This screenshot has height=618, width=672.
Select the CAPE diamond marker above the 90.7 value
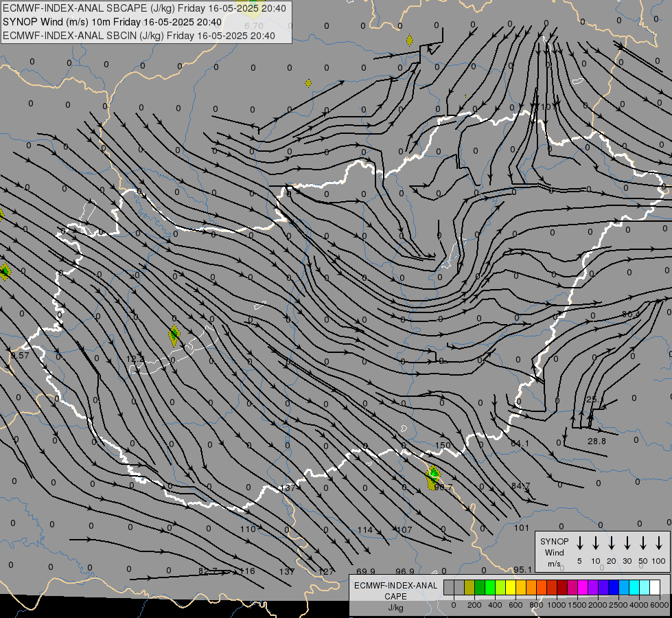pyautogui.click(x=433, y=476)
